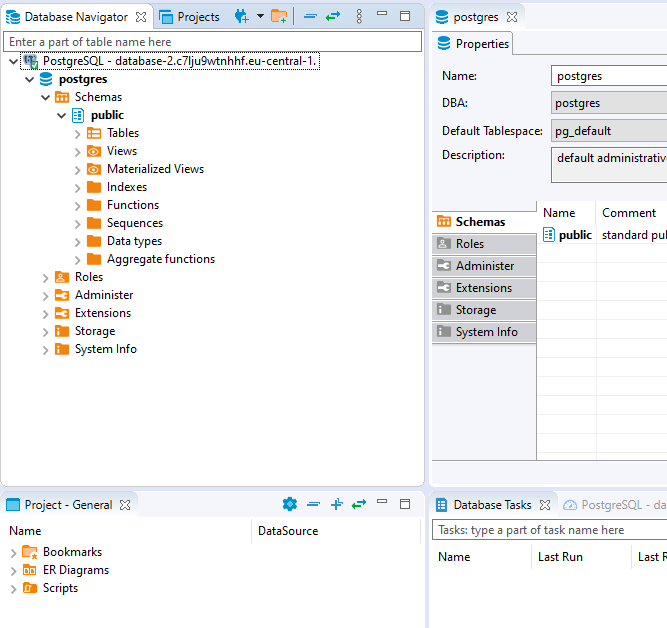
Task: Open Administer section in editor sidebar
Action: click(x=484, y=266)
